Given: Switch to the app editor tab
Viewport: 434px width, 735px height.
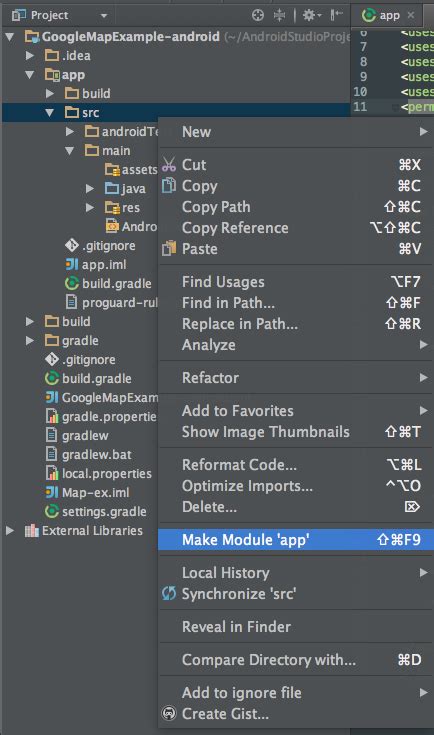Looking at the screenshot, I should coord(381,15).
